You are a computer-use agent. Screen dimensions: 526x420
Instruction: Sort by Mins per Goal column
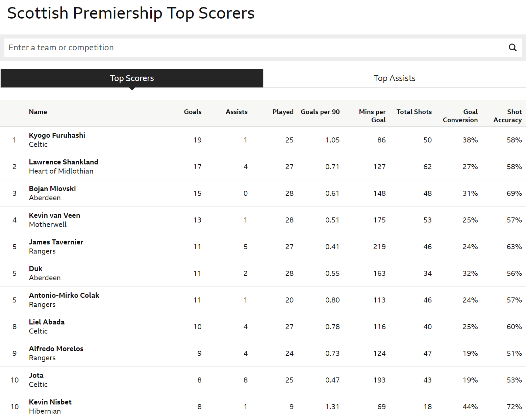pyautogui.click(x=372, y=116)
